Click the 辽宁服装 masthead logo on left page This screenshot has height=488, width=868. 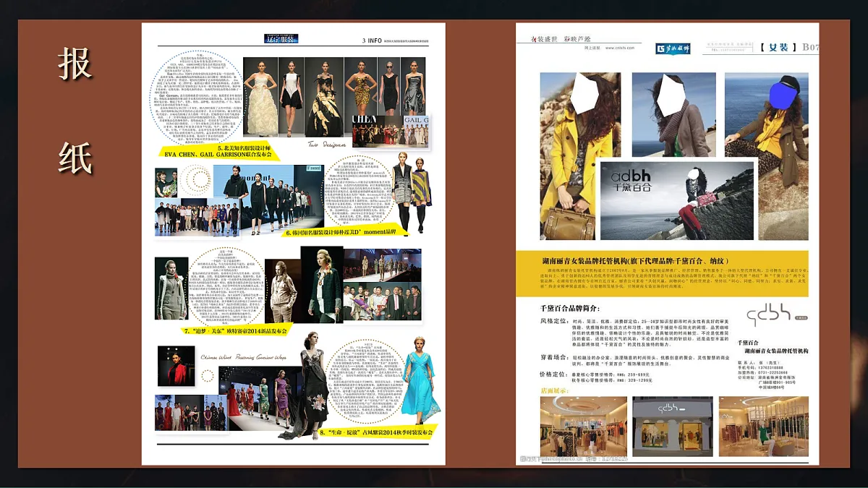pos(281,39)
